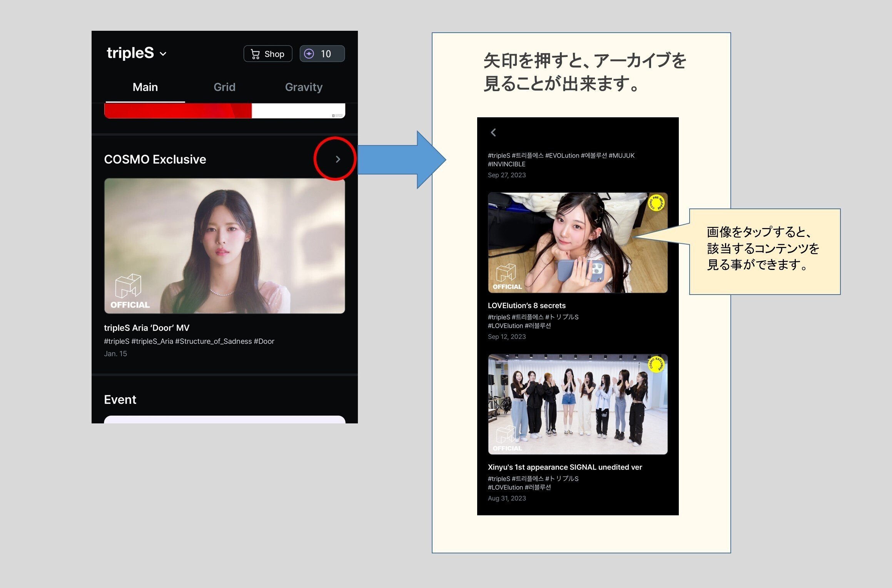Viewport: 892px width, 588px height.
Task: Open the Xinyu's 1st appearance SIGNAL thumbnail
Action: pyautogui.click(x=577, y=404)
